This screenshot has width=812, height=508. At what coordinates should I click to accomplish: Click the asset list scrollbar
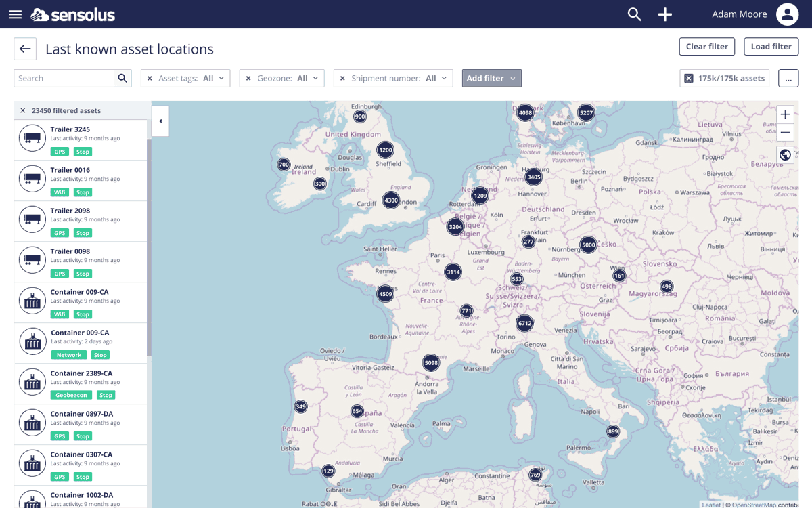[x=149, y=247]
